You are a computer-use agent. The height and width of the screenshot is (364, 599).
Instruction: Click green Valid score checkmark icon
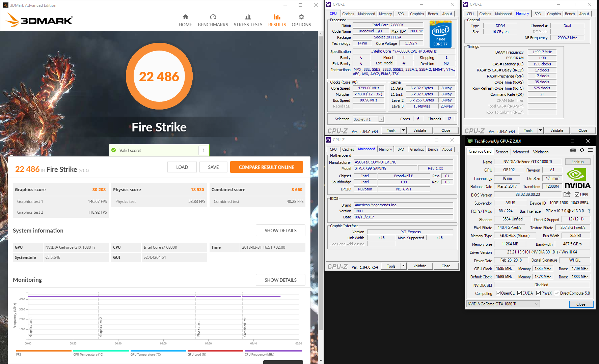(x=113, y=150)
